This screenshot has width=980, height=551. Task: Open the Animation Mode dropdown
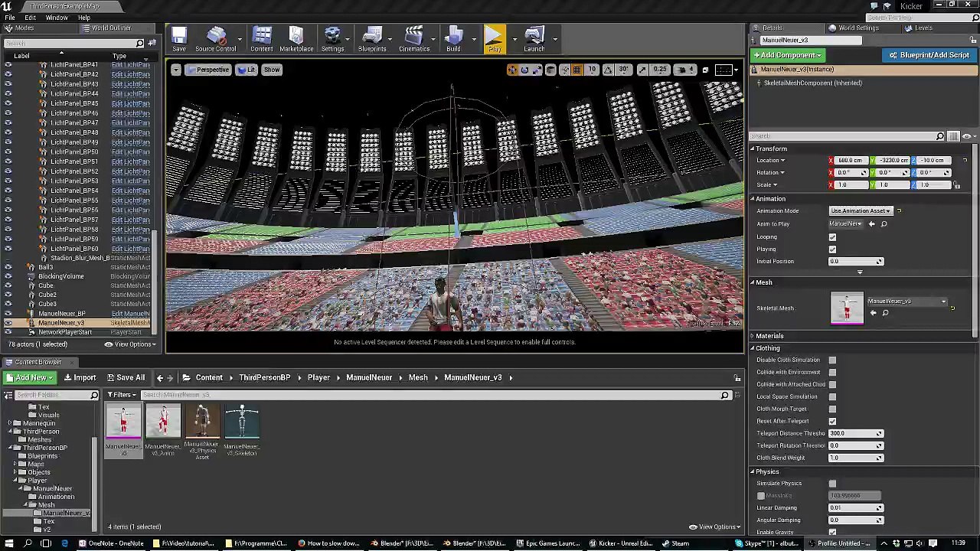click(861, 211)
